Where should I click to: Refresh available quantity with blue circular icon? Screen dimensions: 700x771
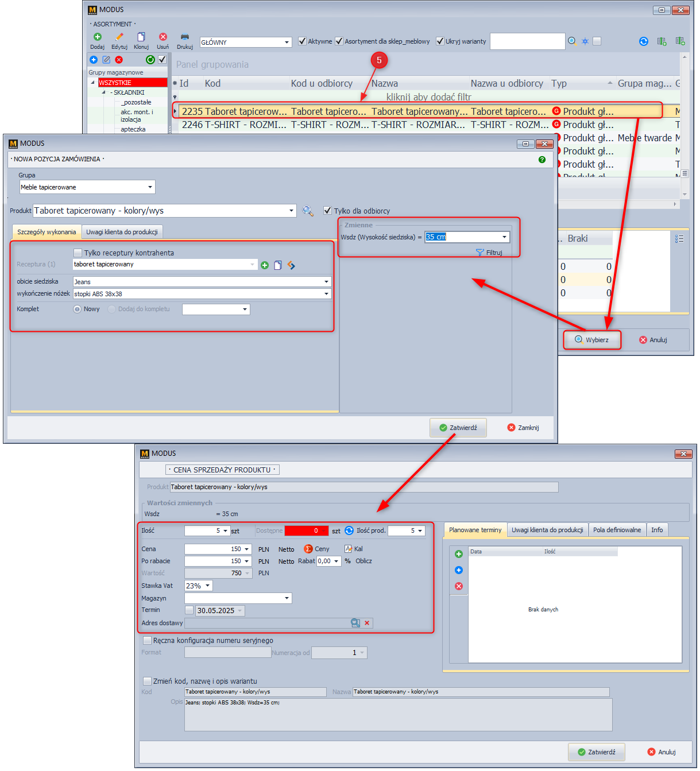[349, 530]
